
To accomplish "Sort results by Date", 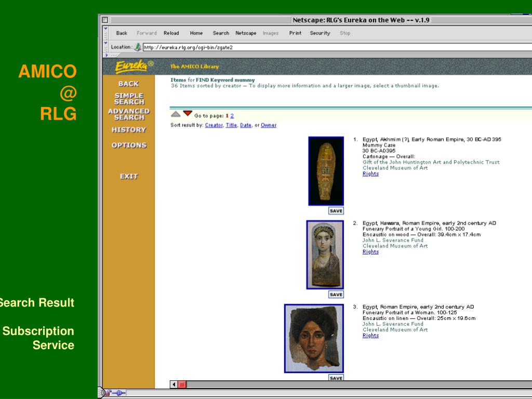I will click(246, 125).
